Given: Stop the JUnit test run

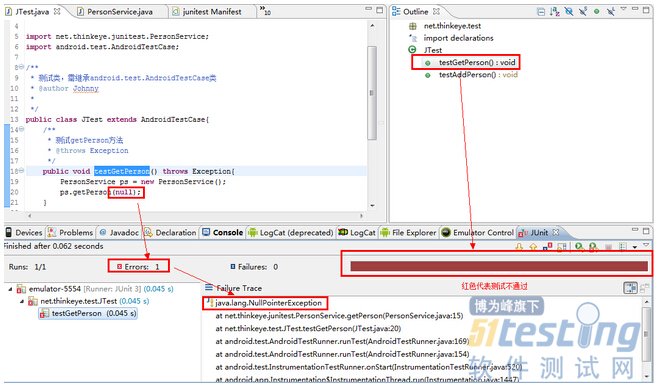Looking at the screenshot, I should [x=608, y=247].
